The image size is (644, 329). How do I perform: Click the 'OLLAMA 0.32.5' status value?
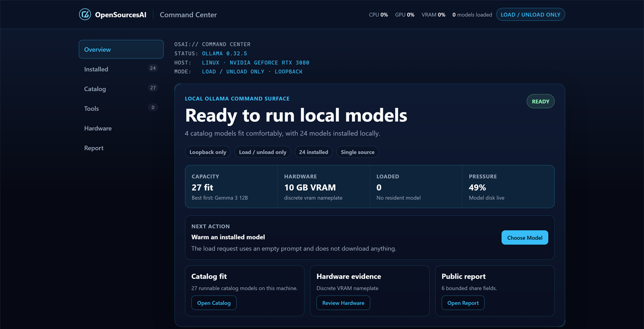pos(225,53)
